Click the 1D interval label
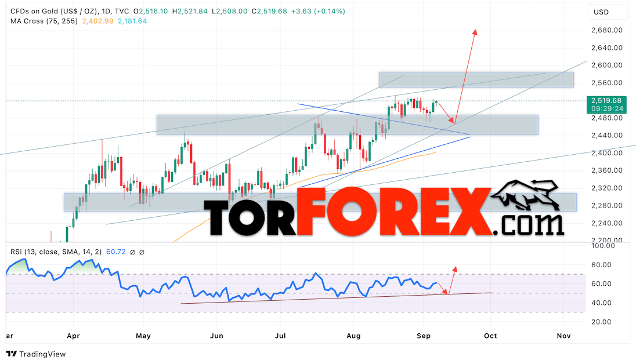This screenshot has height=364, width=636. click(106, 12)
